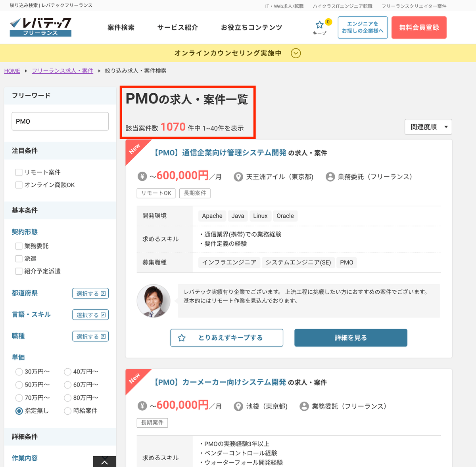
Task: Open フリーランス求人・案件 breadcrumb link
Action: (63, 71)
